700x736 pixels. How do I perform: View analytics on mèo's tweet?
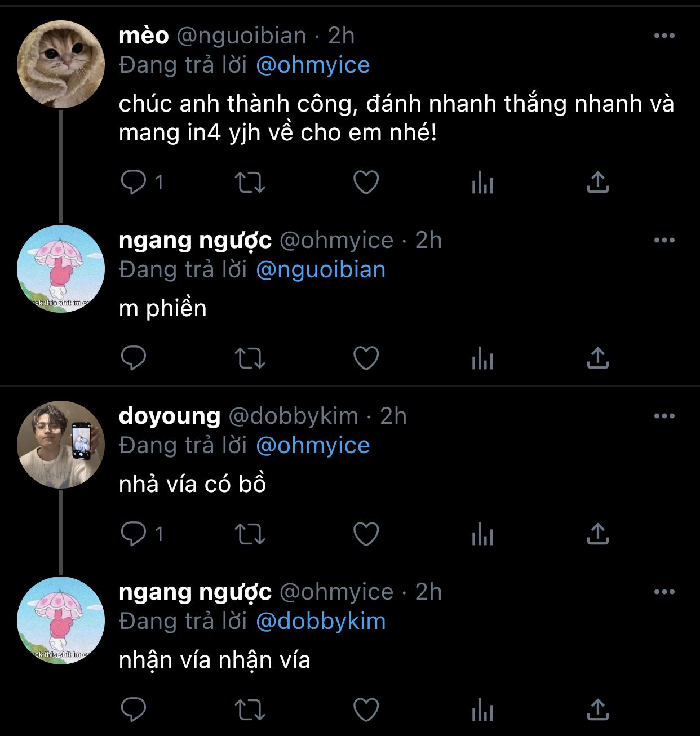(482, 183)
